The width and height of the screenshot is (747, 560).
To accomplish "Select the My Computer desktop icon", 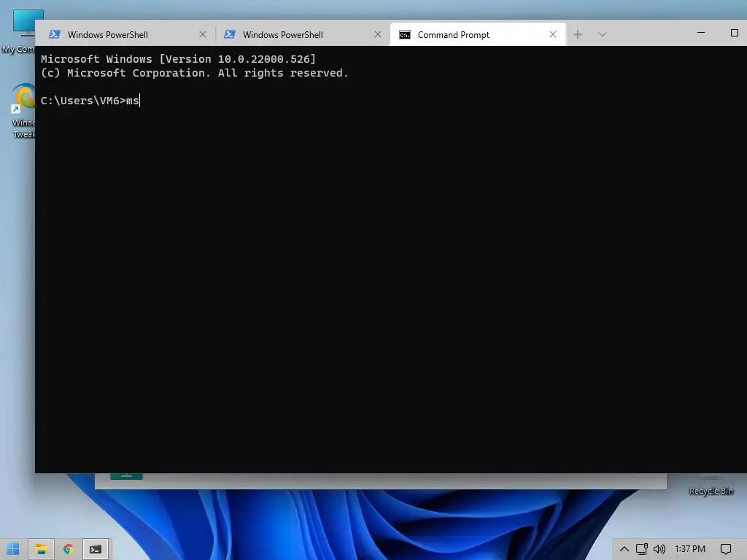I will click(x=18, y=31).
